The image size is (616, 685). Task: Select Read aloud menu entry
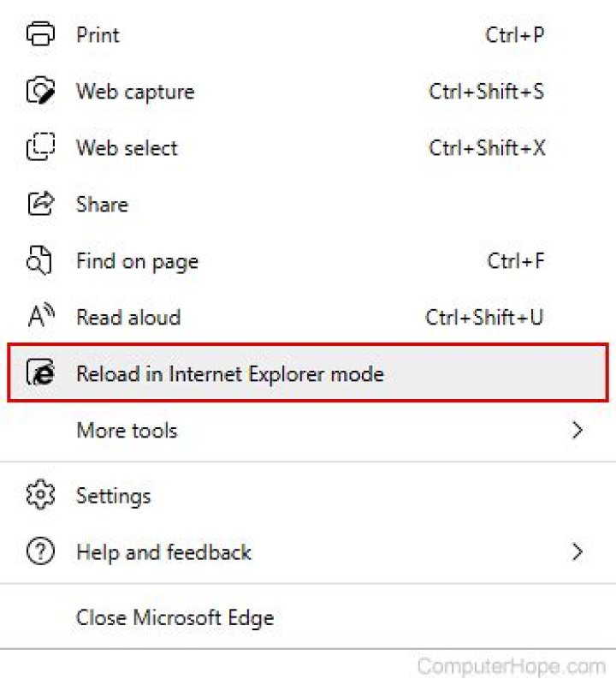(x=128, y=318)
